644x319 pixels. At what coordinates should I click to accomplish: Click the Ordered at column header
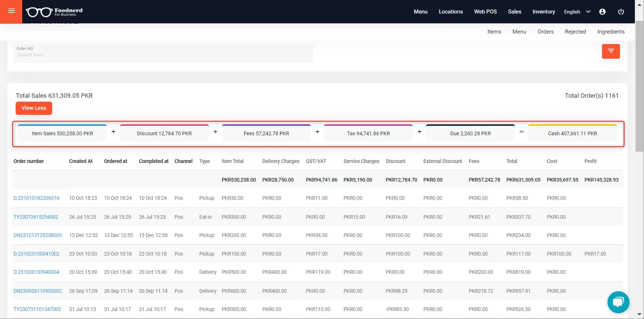pyautogui.click(x=116, y=161)
